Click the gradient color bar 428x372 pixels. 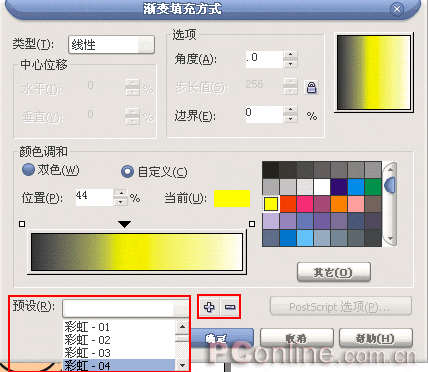point(137,252)
